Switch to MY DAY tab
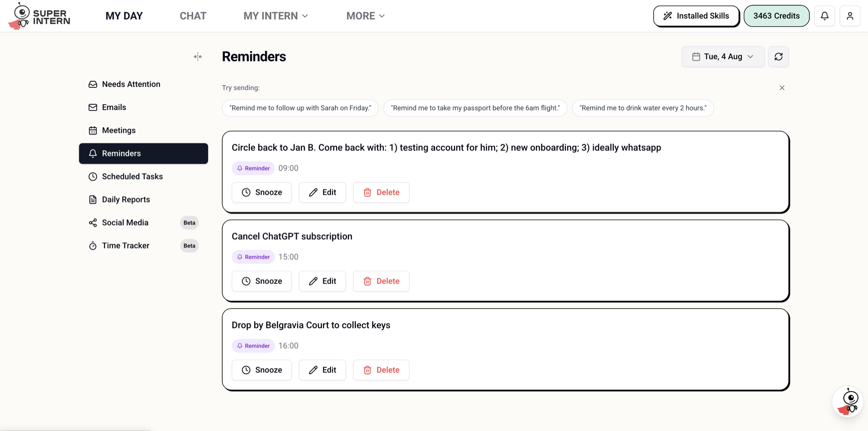This screenshot has height=431, width=868. point(124,16)
